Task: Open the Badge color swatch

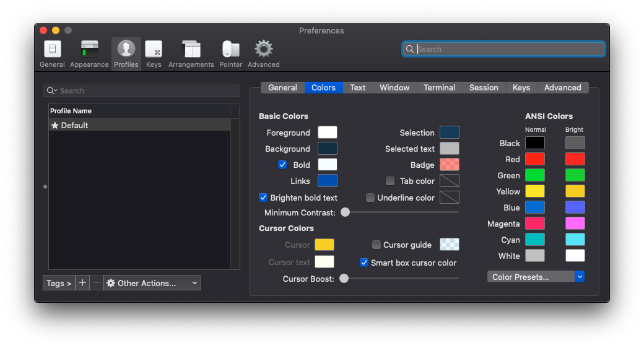Action: click(450, 164)
